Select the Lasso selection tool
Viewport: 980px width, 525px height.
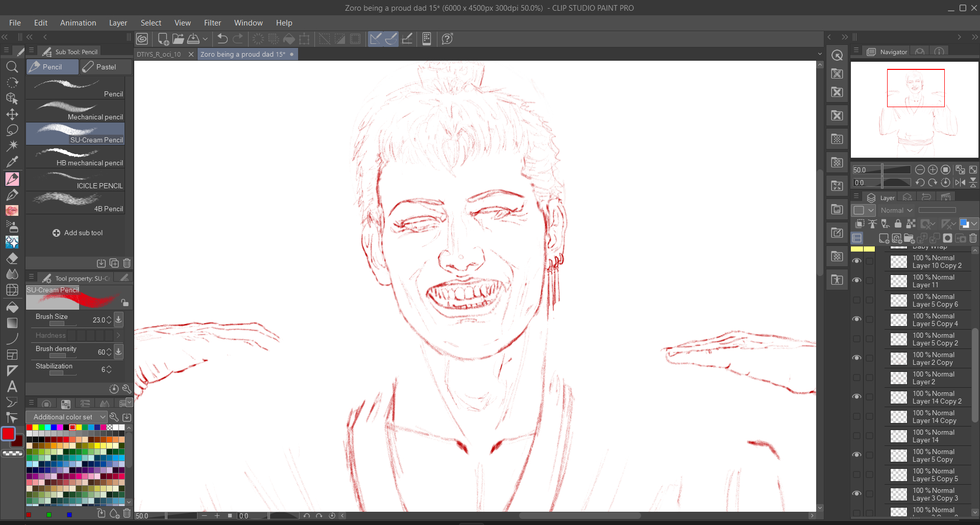pyautogui.click(x=12, y=130)
